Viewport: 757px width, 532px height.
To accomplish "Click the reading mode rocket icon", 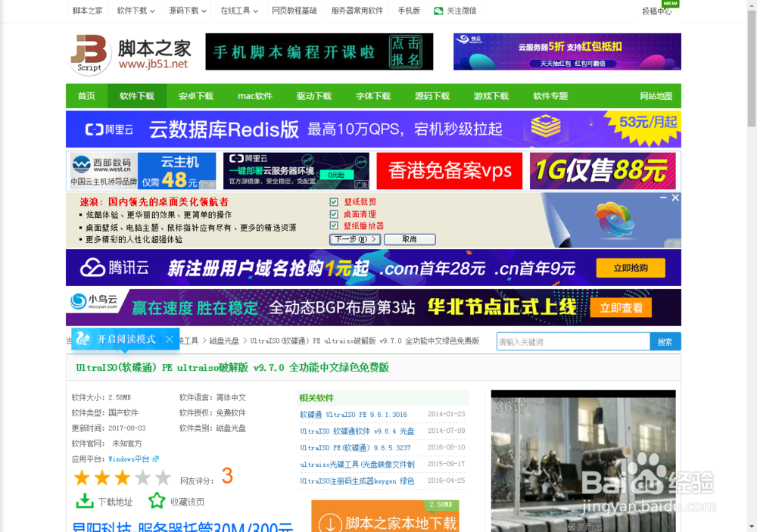I will (83, 339).
